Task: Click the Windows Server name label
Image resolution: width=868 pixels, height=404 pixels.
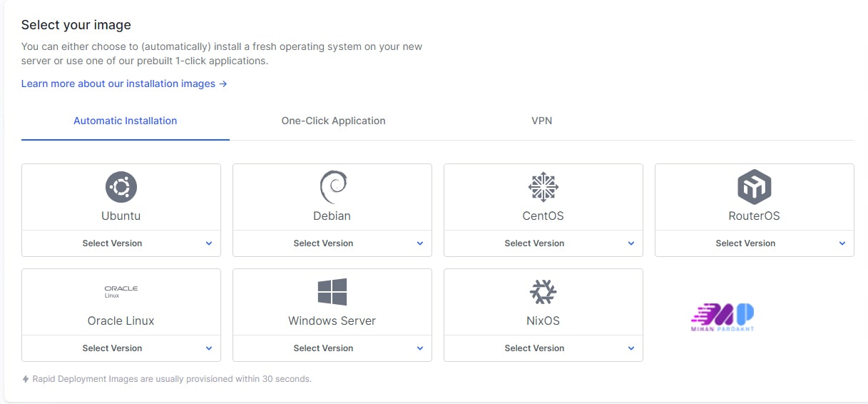Action: [x=332, y=320]
